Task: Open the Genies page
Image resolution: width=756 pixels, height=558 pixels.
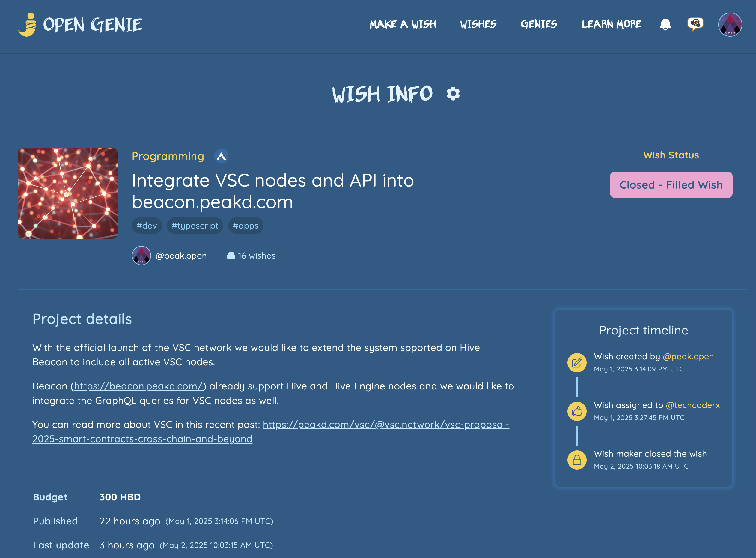Action: coord(539,24)
